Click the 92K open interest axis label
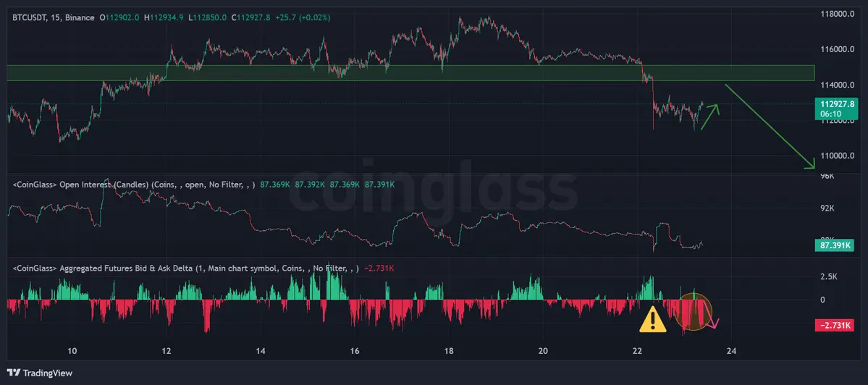868x385 pixels. 827,208
